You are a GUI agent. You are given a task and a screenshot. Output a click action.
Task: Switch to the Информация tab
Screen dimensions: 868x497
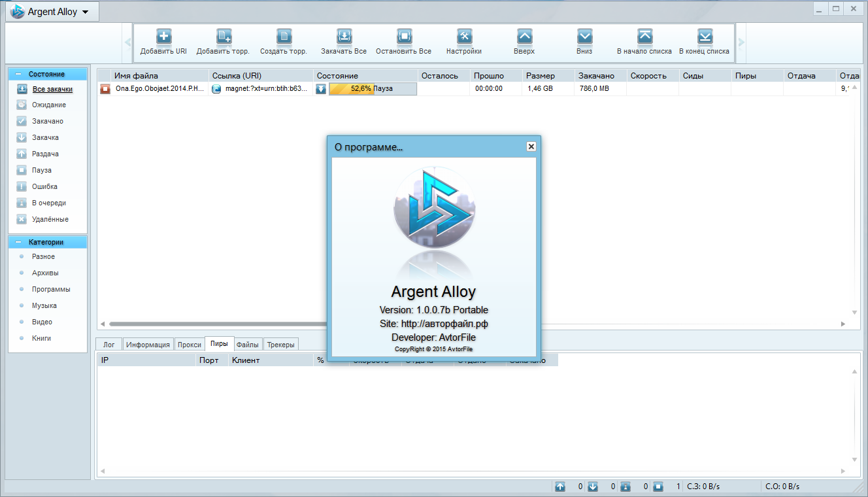[x=148, y=345]
